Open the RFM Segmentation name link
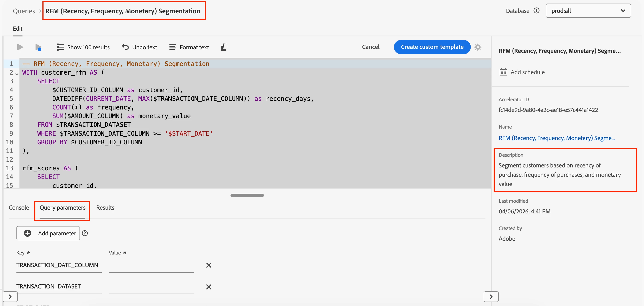 point(557,138)
